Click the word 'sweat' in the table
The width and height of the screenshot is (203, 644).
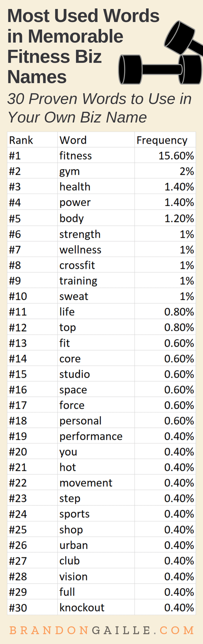click(74, 296)
